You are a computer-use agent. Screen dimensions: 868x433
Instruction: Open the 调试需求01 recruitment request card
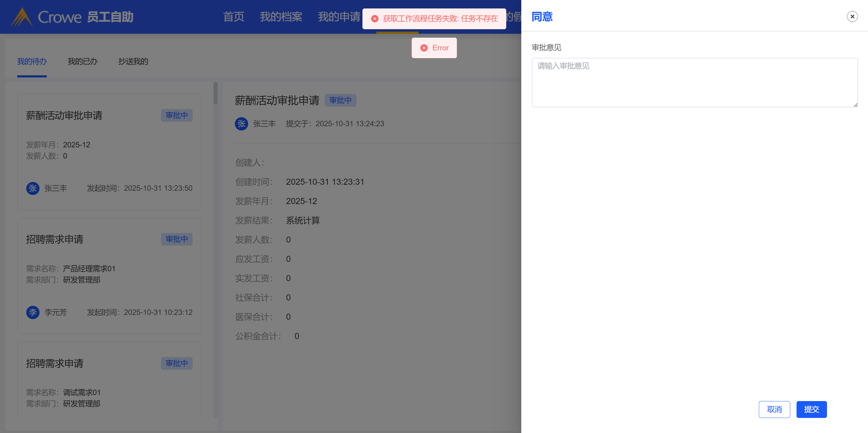109,381
